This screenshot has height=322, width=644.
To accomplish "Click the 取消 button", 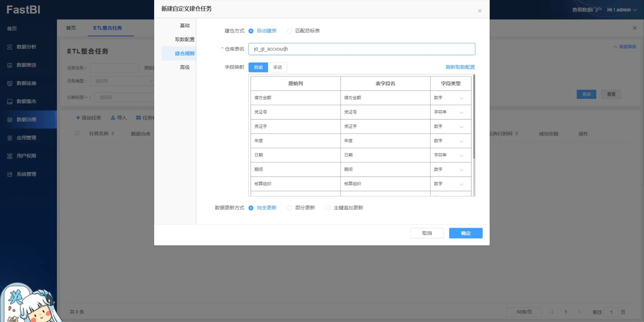I will coord(427,233).
